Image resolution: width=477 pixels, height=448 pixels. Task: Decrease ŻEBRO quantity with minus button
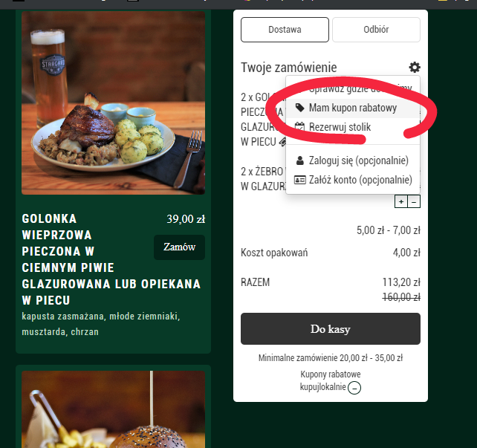[414, 201]
